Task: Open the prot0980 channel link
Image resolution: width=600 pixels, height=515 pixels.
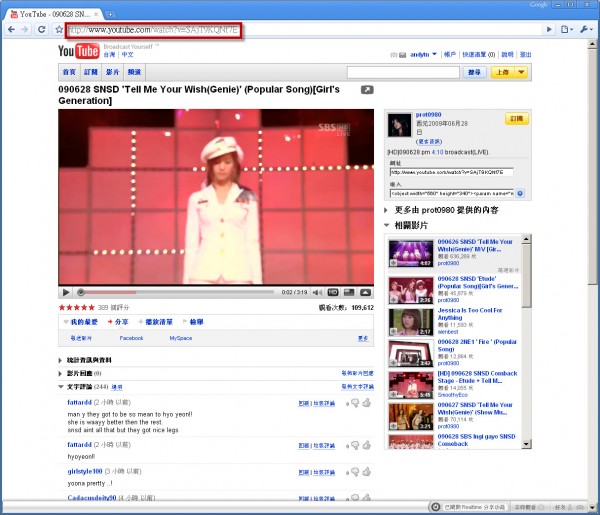Action: tap(429, 115)
